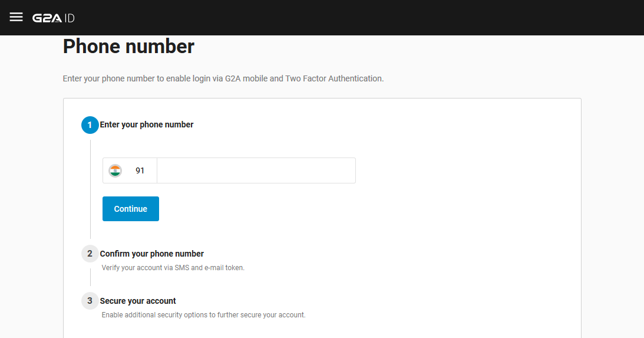Click the 'Phone number' page heading

tap(128, 46)
